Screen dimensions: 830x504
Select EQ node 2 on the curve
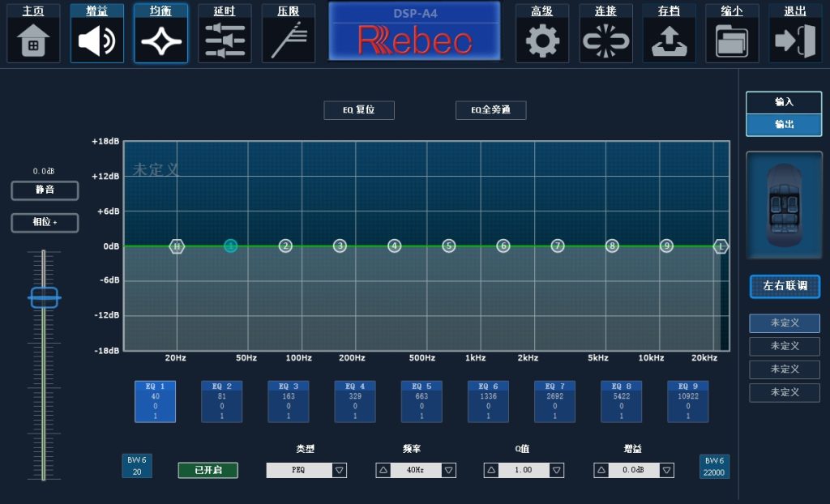(285, 246)
